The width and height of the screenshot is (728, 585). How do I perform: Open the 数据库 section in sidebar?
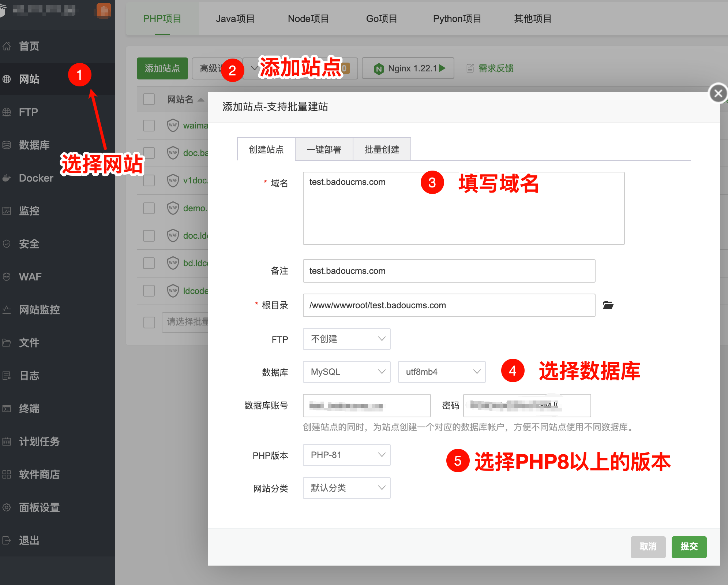click(35, 145)
